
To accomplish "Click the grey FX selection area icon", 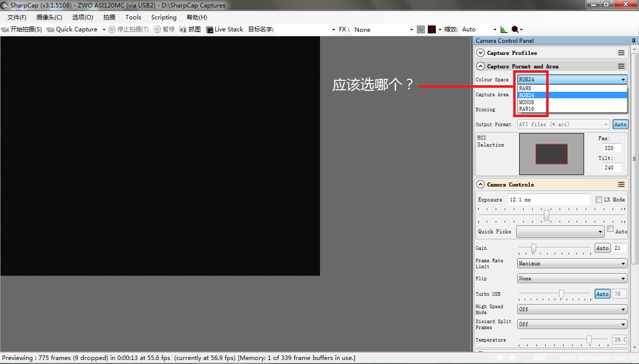I will tap(421, 29).
